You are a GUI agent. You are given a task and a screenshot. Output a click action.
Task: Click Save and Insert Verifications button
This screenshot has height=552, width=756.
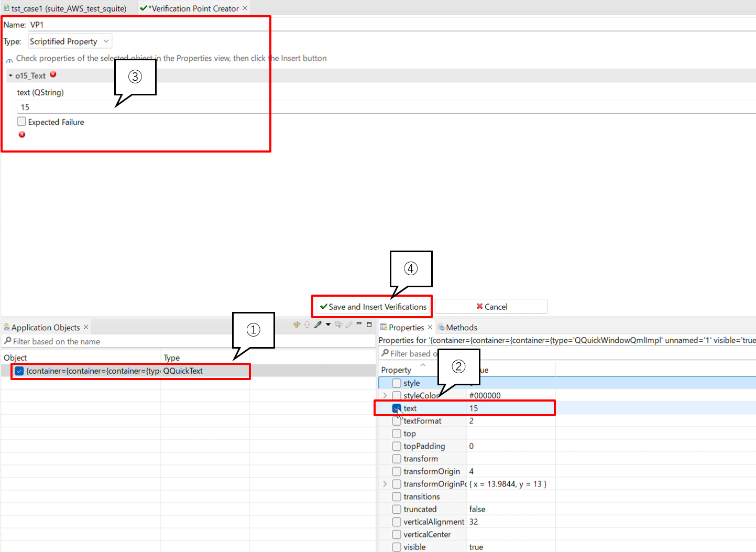tap(372, 307)
